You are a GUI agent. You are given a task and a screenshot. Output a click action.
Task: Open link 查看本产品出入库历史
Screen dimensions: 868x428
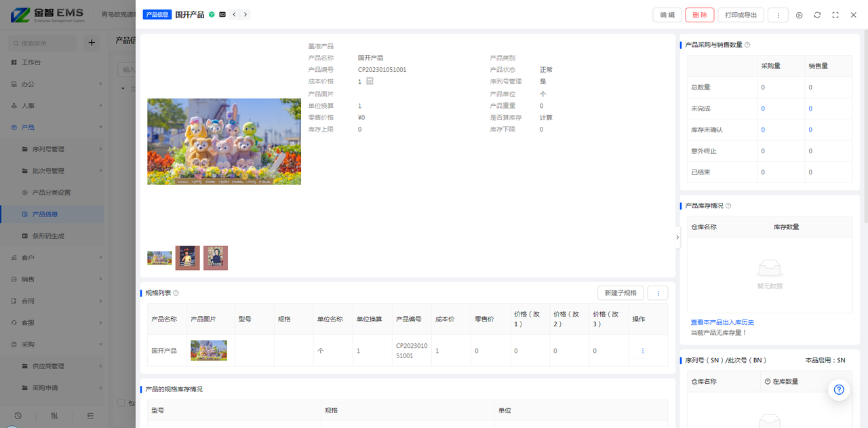tap(722, 322)
